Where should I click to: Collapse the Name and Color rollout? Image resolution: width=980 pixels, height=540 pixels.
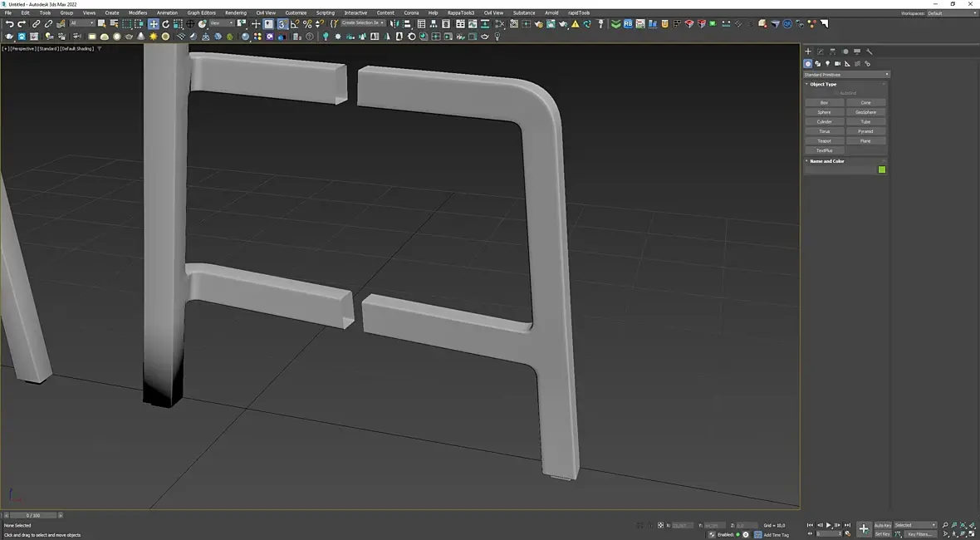(x=826, y=161)
